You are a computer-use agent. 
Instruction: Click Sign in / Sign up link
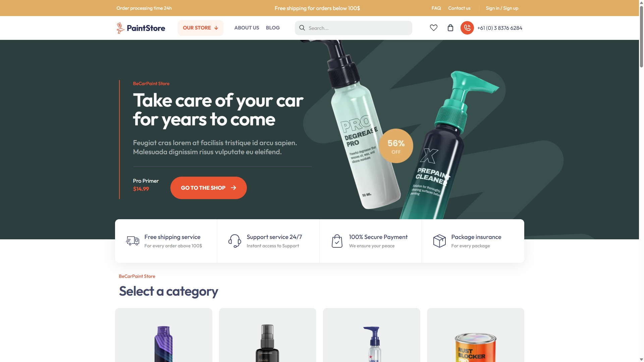pos(502,8)
